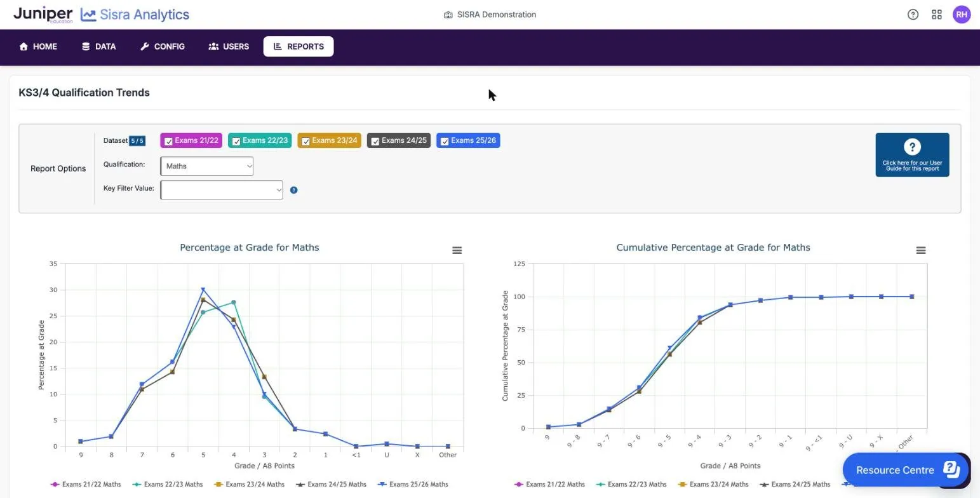Open the Cumulative Percentage chart hamburger menu
The height and width of the screenshot is (498, 980).
(920, 250)
